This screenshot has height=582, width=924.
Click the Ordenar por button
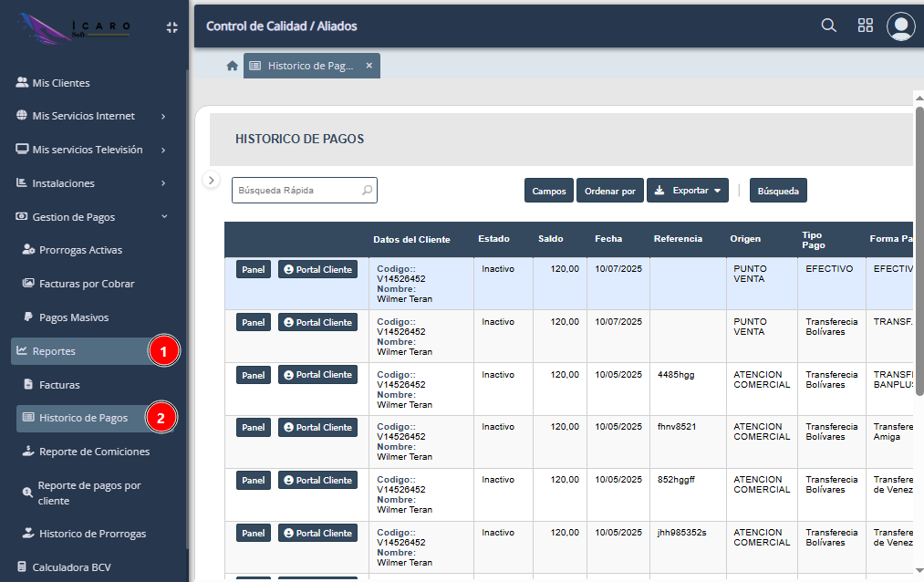click(x=609, y=191)
